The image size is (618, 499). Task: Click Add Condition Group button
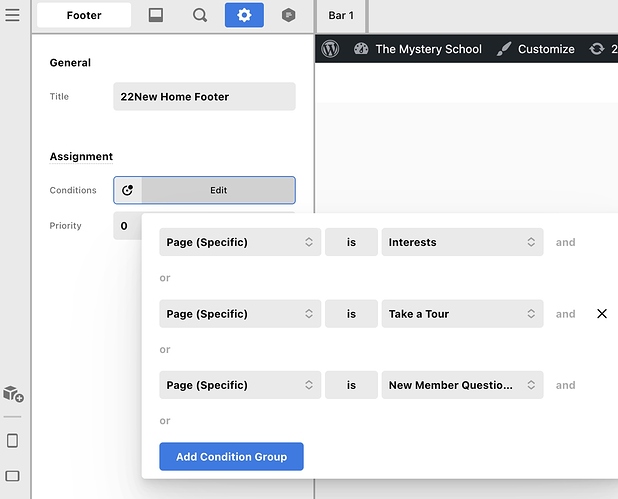(x=231, y=456)
